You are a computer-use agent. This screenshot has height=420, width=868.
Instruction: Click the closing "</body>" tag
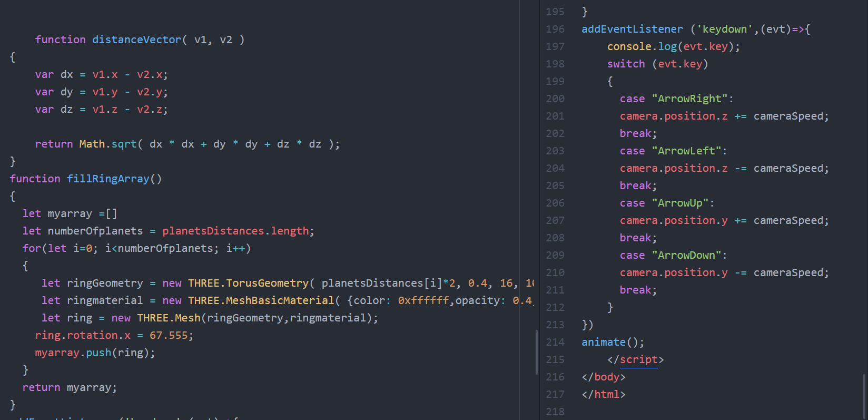pyautogui.click(x=604, y=377)
